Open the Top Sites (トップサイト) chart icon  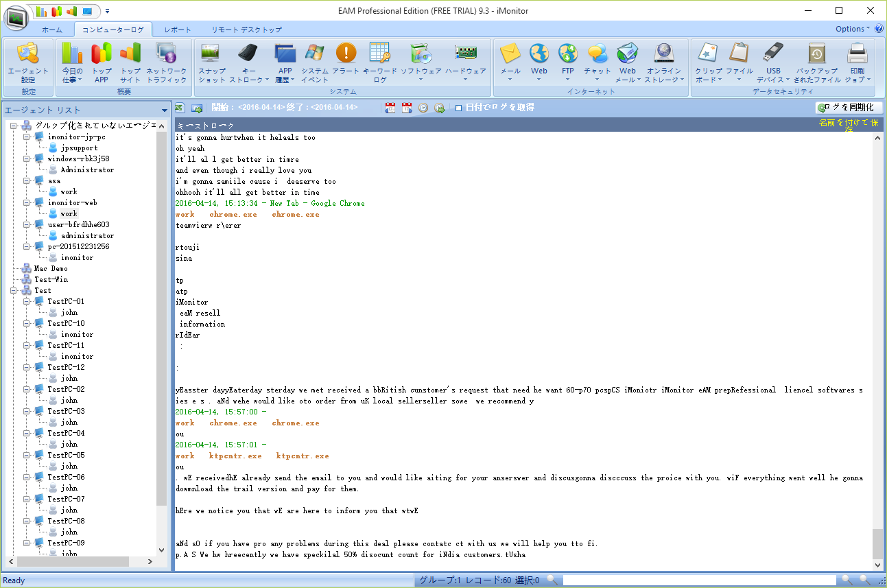tap(130, 61)
